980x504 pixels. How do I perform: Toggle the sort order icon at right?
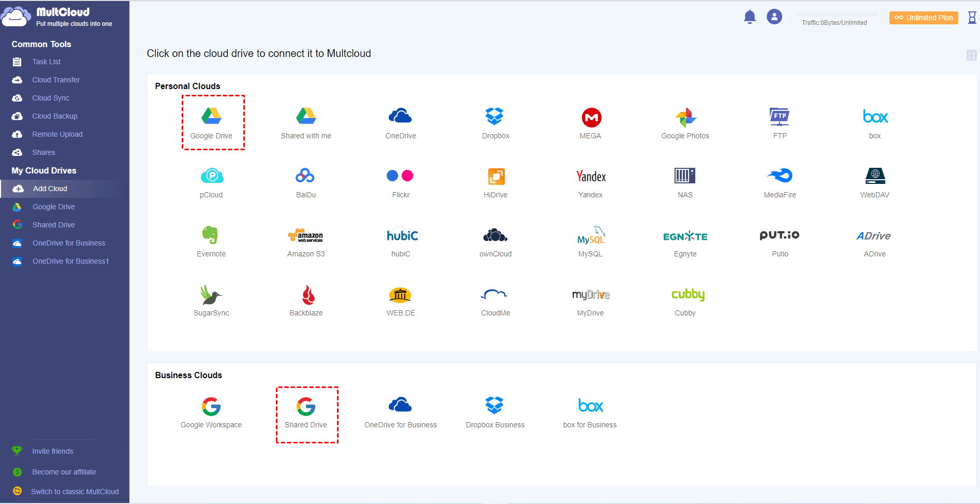(972, 55)
